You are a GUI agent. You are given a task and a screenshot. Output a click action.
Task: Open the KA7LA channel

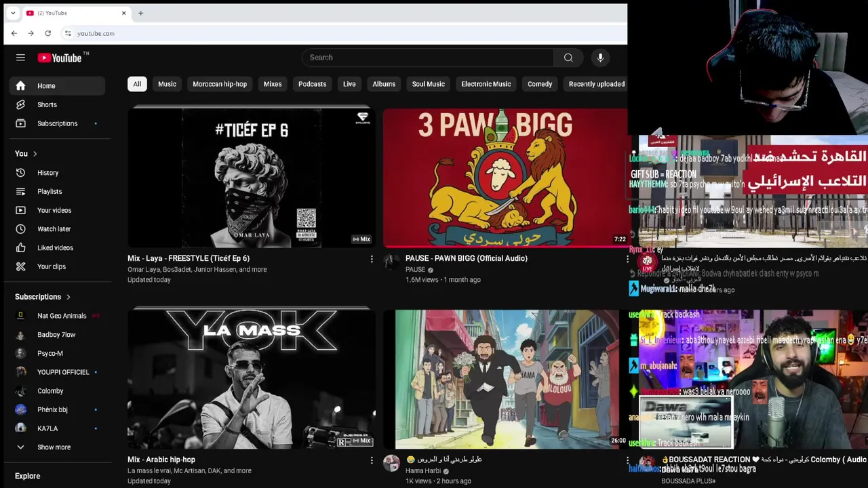[57, 428]
